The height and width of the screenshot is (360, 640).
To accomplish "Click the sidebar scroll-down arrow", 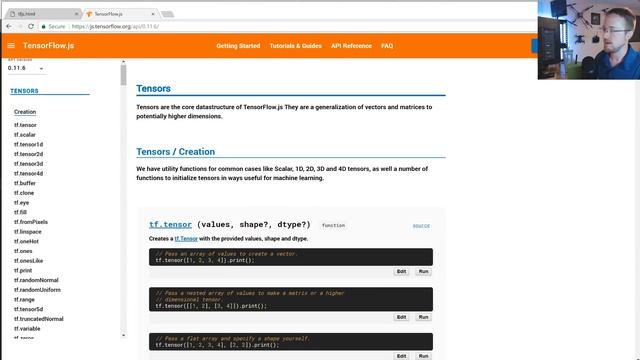I will pos(123,336).
